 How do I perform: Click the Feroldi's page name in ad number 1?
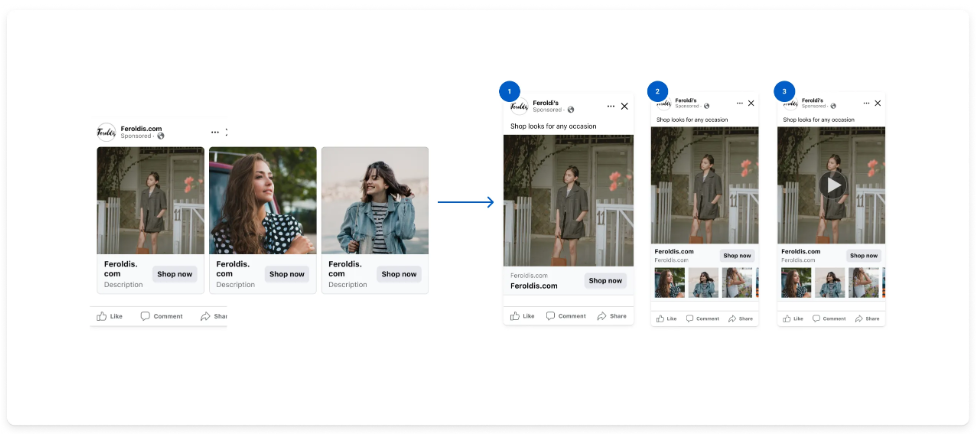[x=546, y=103]
